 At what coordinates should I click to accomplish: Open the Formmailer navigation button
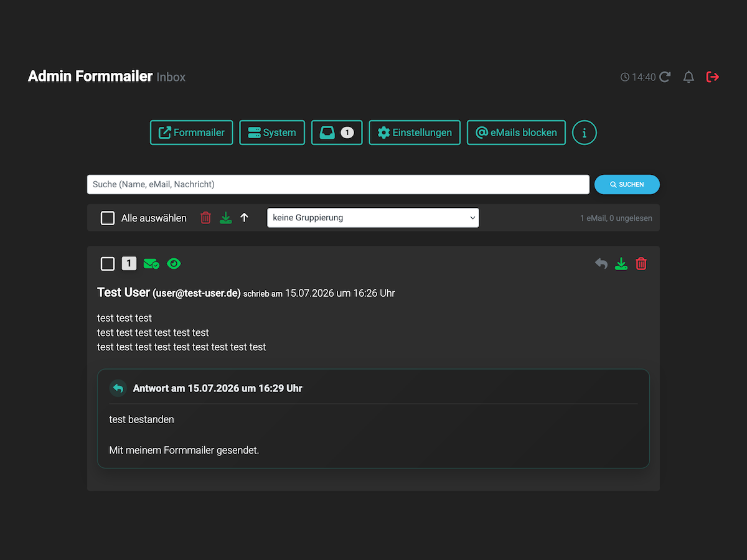pyautogui.click(x=192, y=133)
